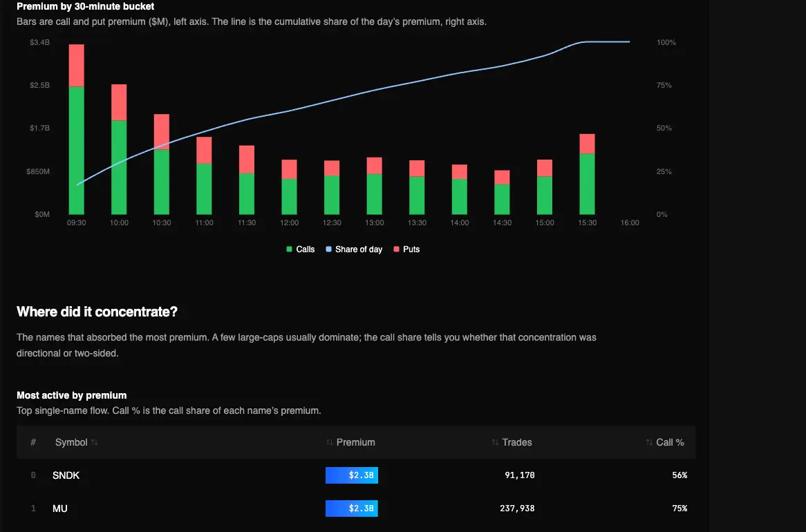Click the 10:30 bucket bar
The height and width of the screenshot is (532, 806).
coord(161,164)
